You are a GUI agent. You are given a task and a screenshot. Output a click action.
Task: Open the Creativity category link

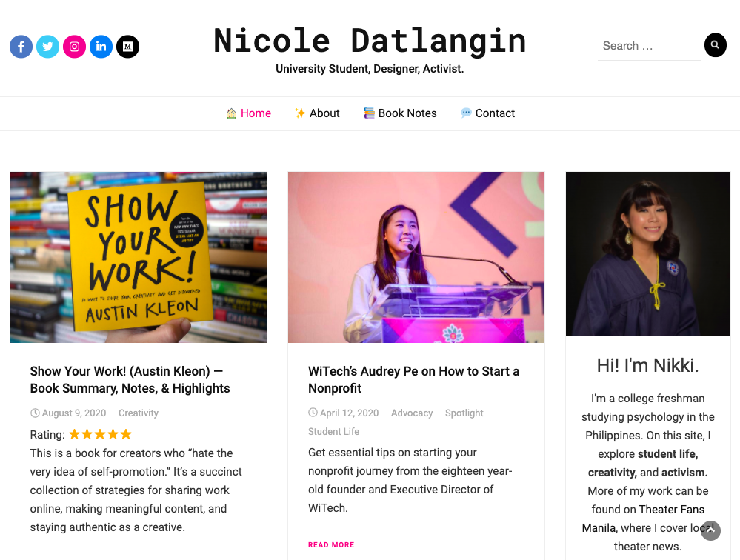139,413
